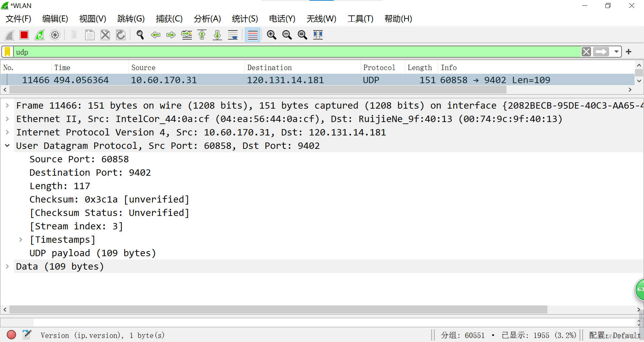Click the red expert info indicator
The height and width of the screenshot is (342, 644).
click(x=11, y=335)
